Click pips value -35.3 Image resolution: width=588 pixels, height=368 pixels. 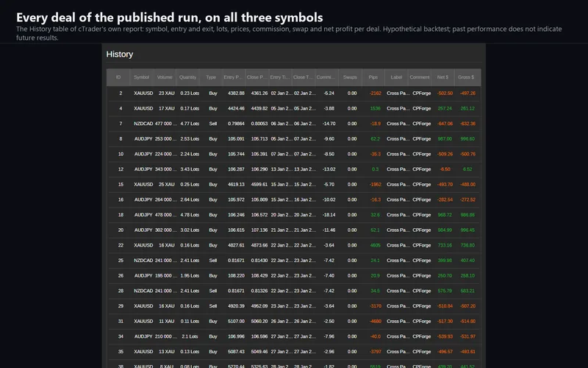point(376,154)
